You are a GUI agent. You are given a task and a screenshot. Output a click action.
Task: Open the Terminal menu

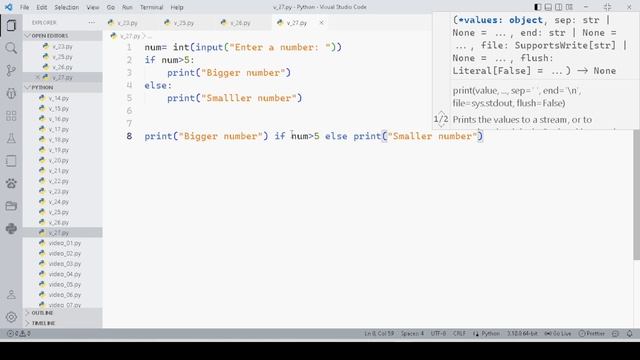coord(151,7)
